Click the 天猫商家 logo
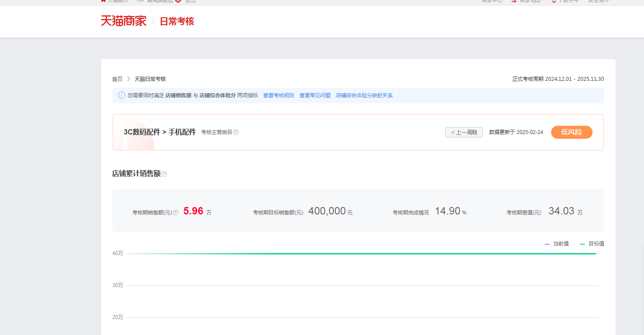 [x=123, y=20]
